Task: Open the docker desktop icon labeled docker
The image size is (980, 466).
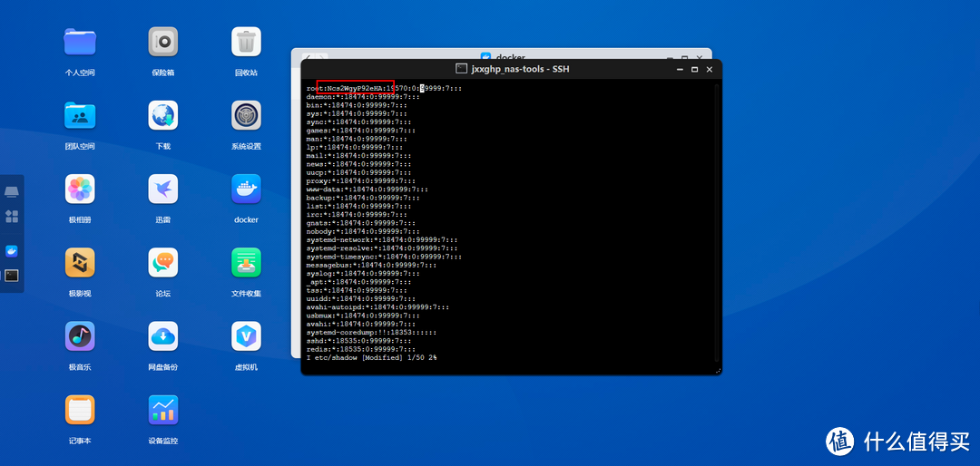Action: (246, 189)
